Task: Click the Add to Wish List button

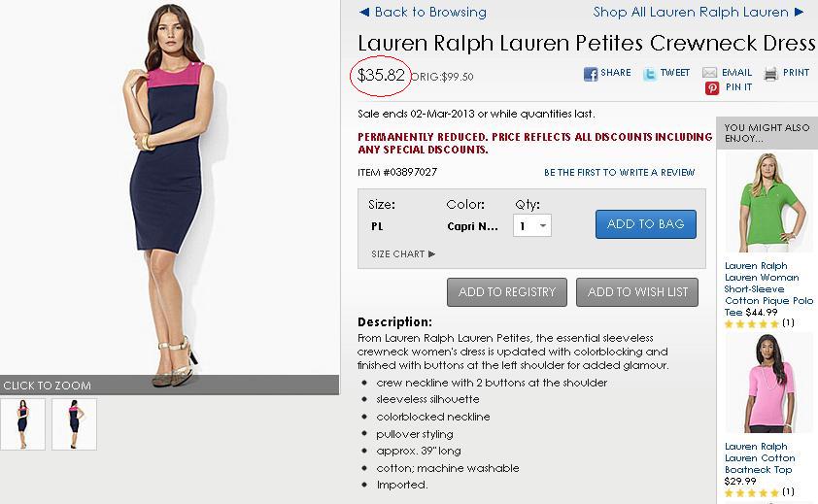Action: pyautogui.click(x=637, y=292)
